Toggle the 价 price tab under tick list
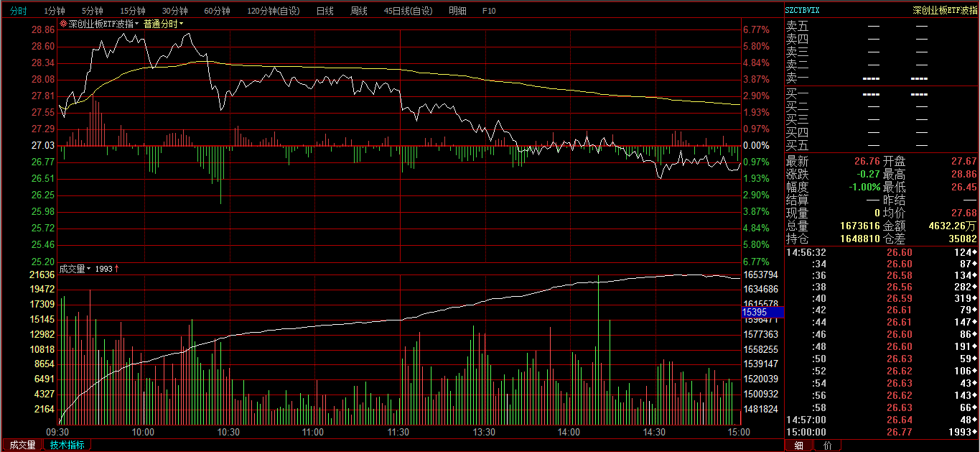The height and width of the screenshot is (452, 980). (x=827, y=446)
